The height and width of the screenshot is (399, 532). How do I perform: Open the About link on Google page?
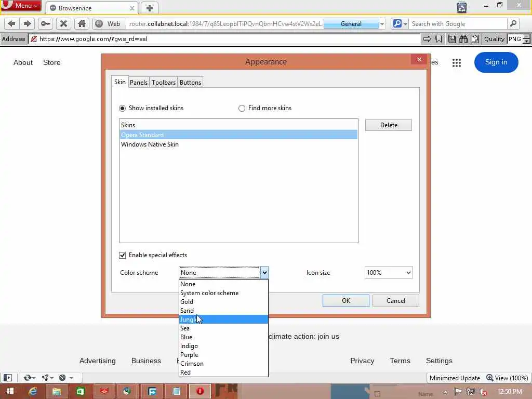(x=23, y=62)
